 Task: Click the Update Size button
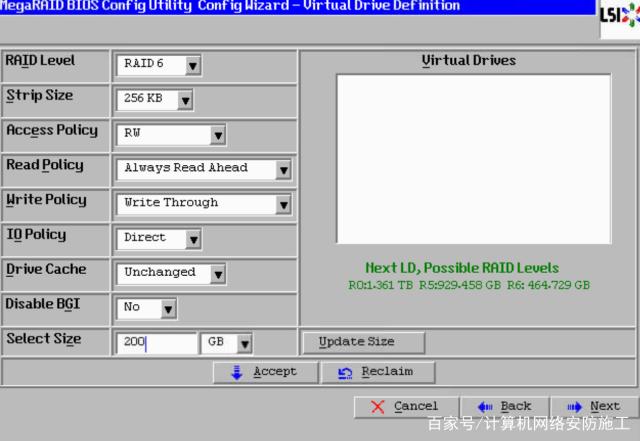click(363, 342)
